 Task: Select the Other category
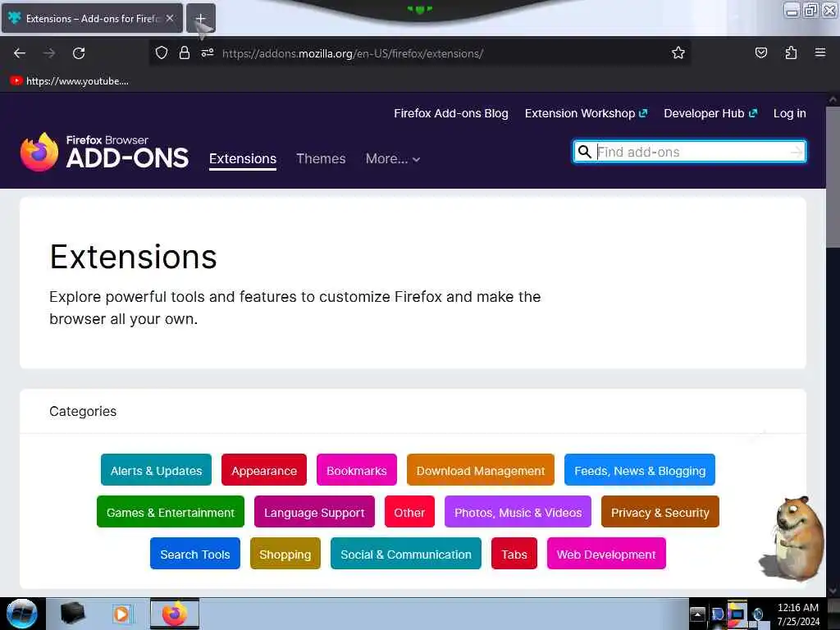tap(409, 512)
